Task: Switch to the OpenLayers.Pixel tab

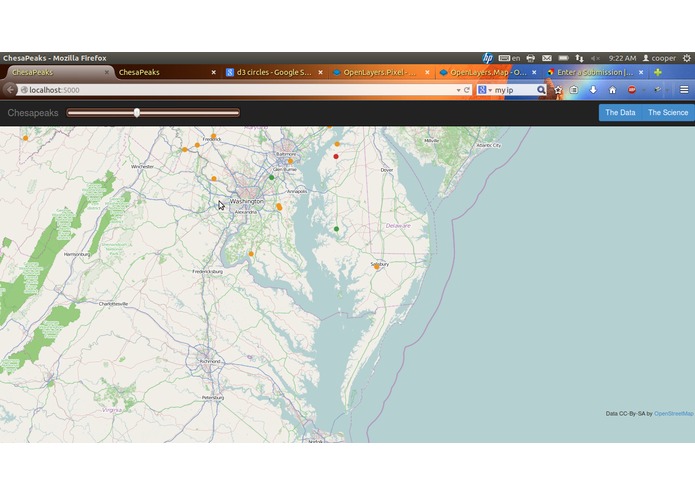Action: [x=380, y=72]
